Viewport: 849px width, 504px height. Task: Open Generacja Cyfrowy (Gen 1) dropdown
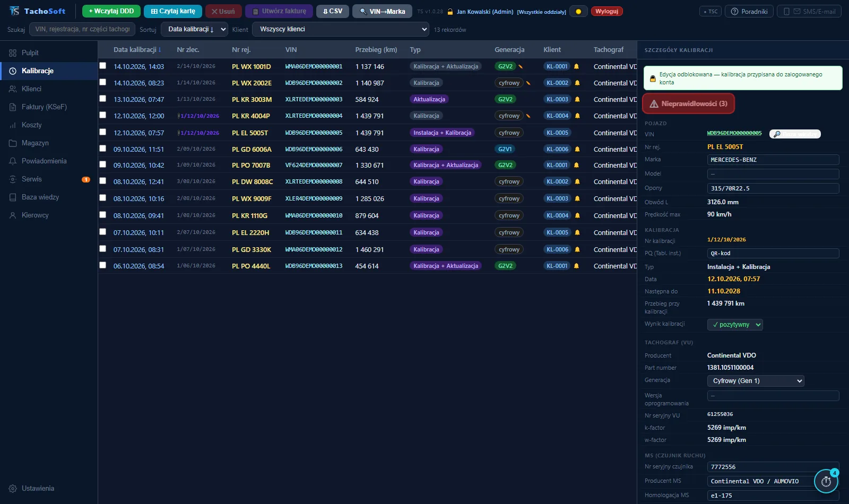[x=756, y=381]
